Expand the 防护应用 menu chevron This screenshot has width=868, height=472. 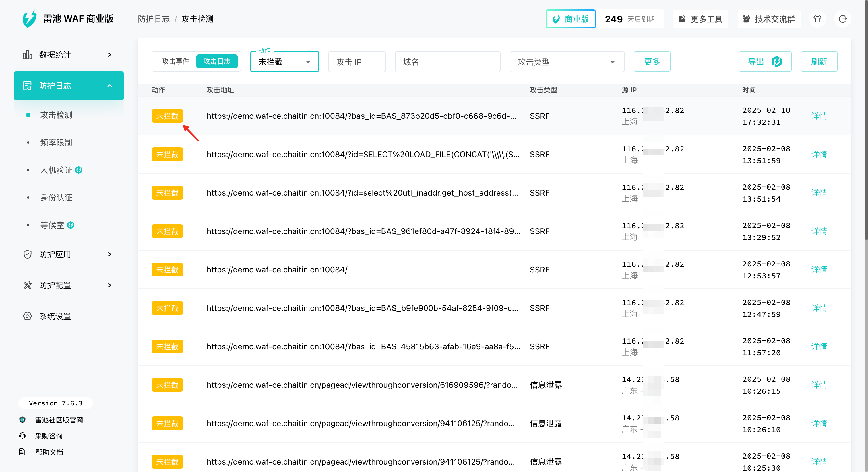click(110, 254)
